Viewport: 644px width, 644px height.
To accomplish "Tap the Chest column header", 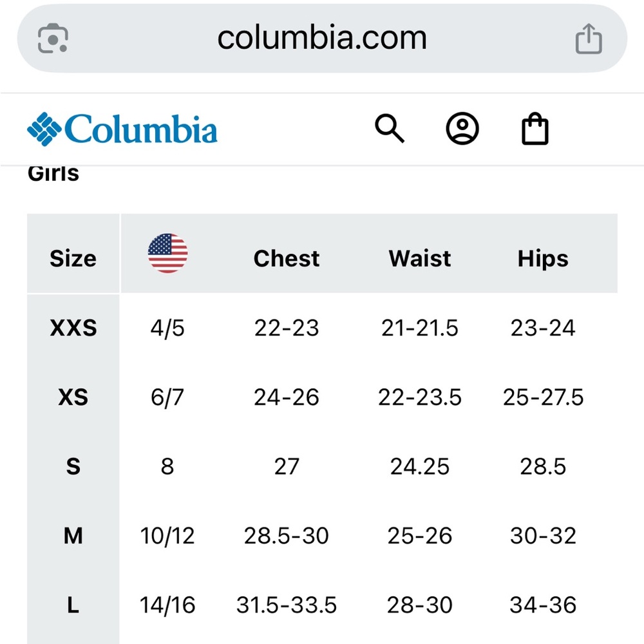I will pyautogui.click(x=287, y=258).
